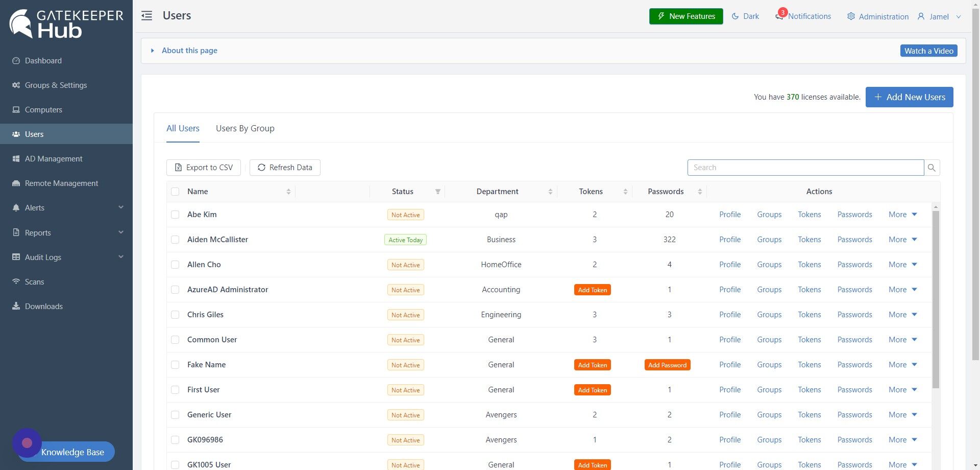Open Profile for Allen Cho
Image resolution: width=980 pixels, height=470 pixels.
click(x=730, y=265)
